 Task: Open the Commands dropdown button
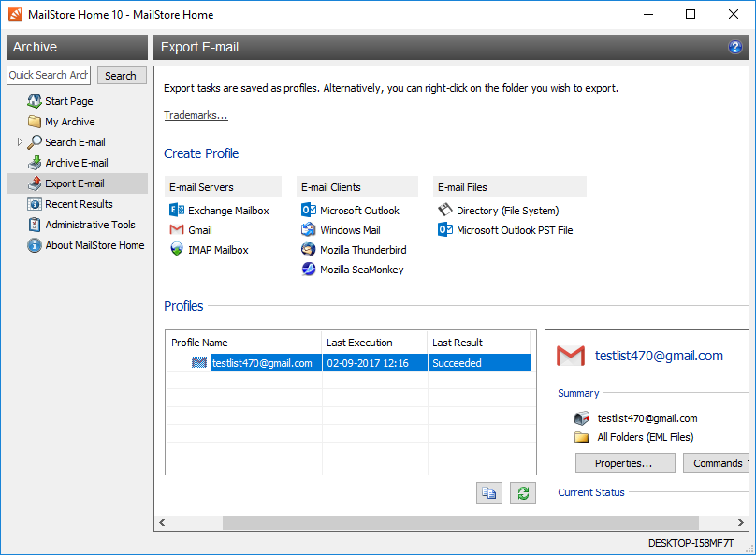coord(717,463)
